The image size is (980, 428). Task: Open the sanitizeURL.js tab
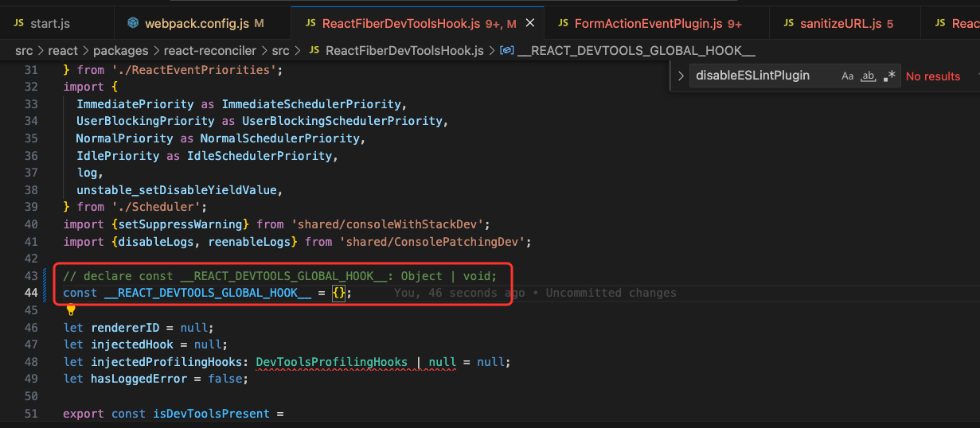(838, 24)
